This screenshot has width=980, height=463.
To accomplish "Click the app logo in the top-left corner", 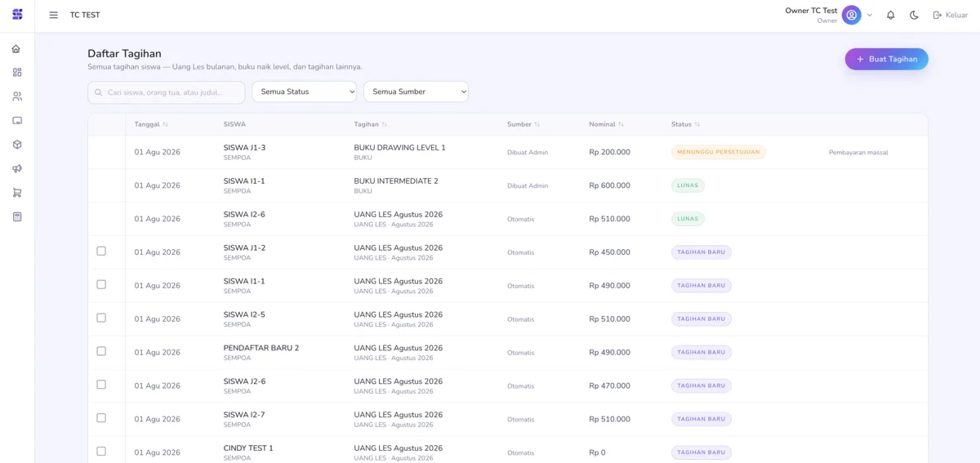I will [17, 15].
